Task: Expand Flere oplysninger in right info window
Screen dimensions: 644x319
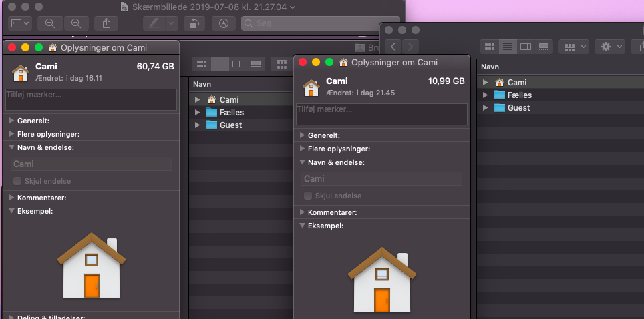Action: (302, 149)
